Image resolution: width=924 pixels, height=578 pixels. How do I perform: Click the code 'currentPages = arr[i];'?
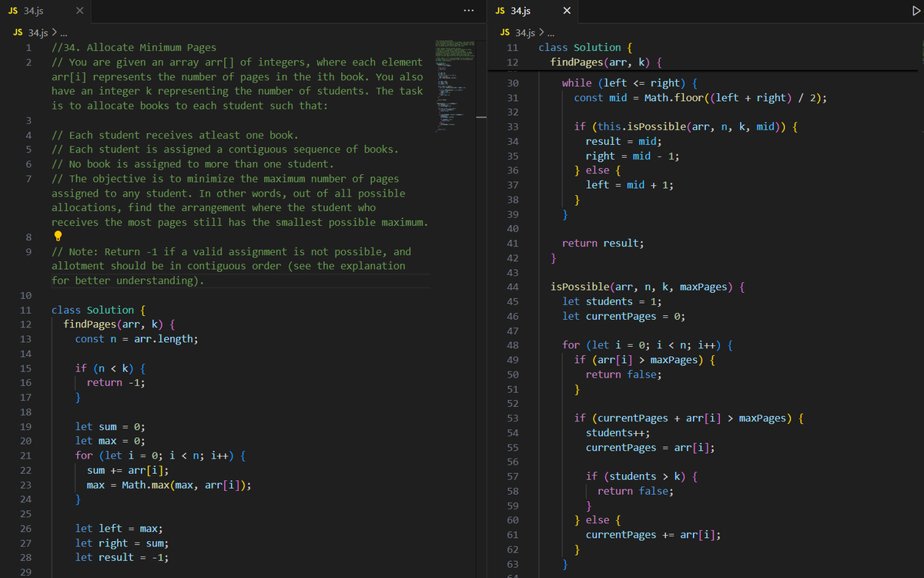pos(650,447)
